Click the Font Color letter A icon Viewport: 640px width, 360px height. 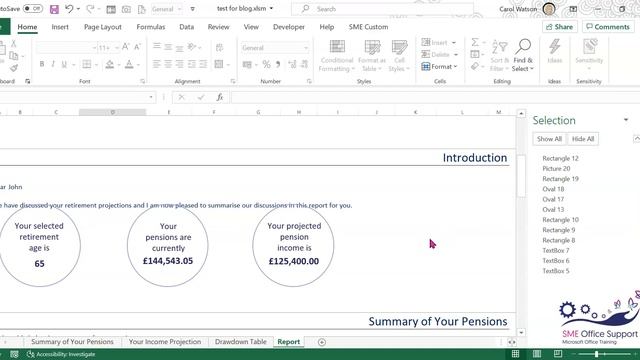(129, 64)
